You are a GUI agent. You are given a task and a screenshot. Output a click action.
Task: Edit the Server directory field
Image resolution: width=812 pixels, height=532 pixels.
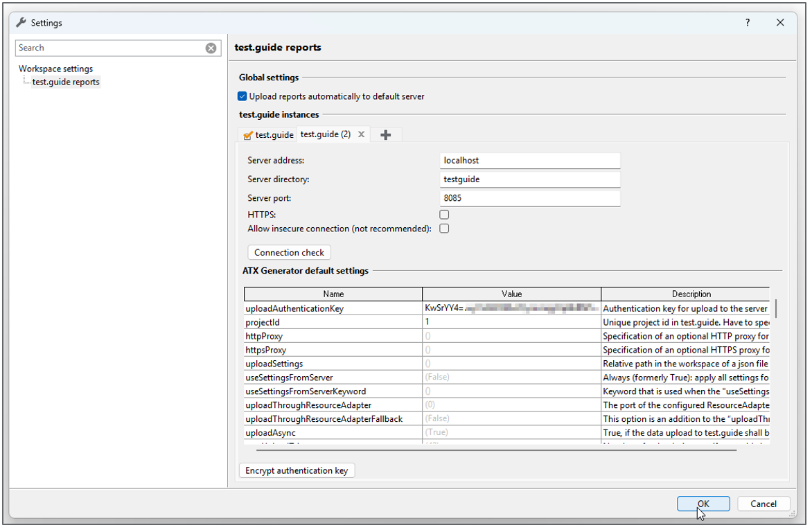530,179
